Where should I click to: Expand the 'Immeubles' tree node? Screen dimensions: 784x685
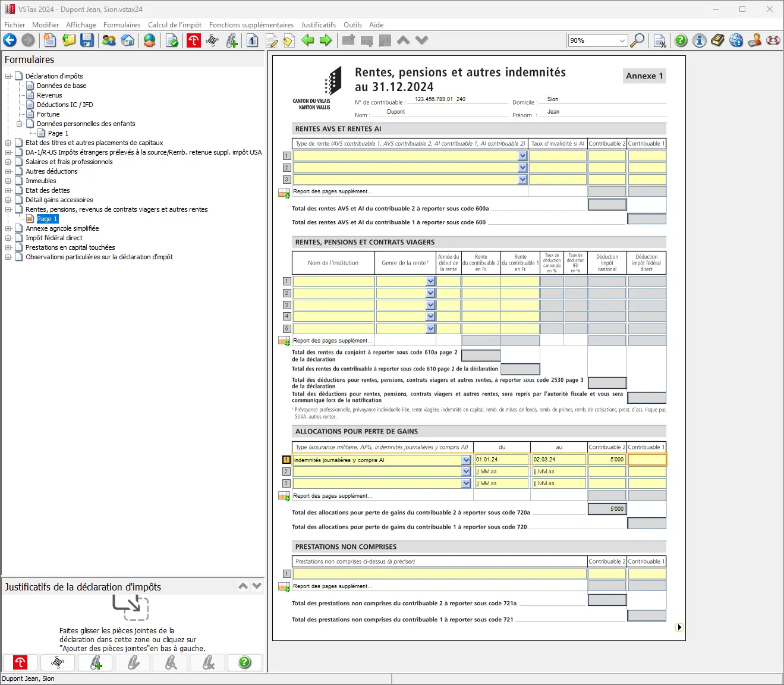[x=8, y=181]
